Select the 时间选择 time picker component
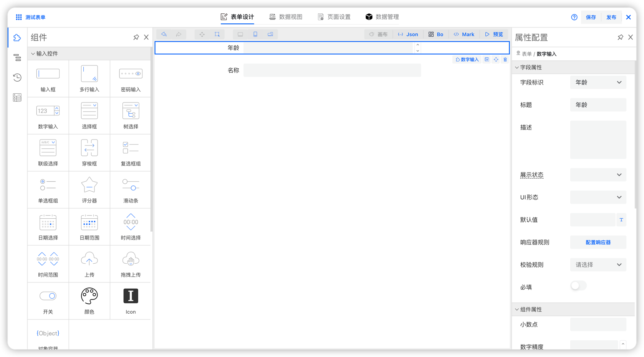Viewport: 644px width, 357px height. (130, 227)
